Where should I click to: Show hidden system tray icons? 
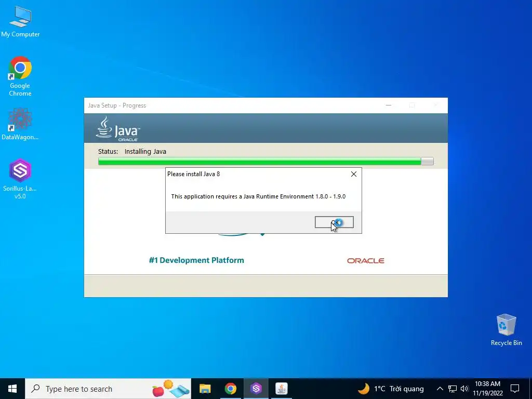[440, 389]
